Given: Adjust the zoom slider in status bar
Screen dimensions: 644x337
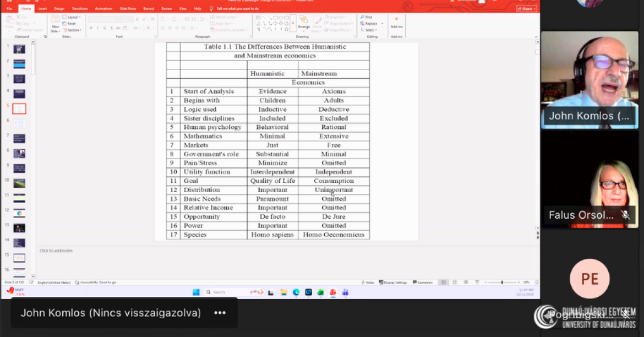Looking at the screenshot, I should tap(501, 282).
